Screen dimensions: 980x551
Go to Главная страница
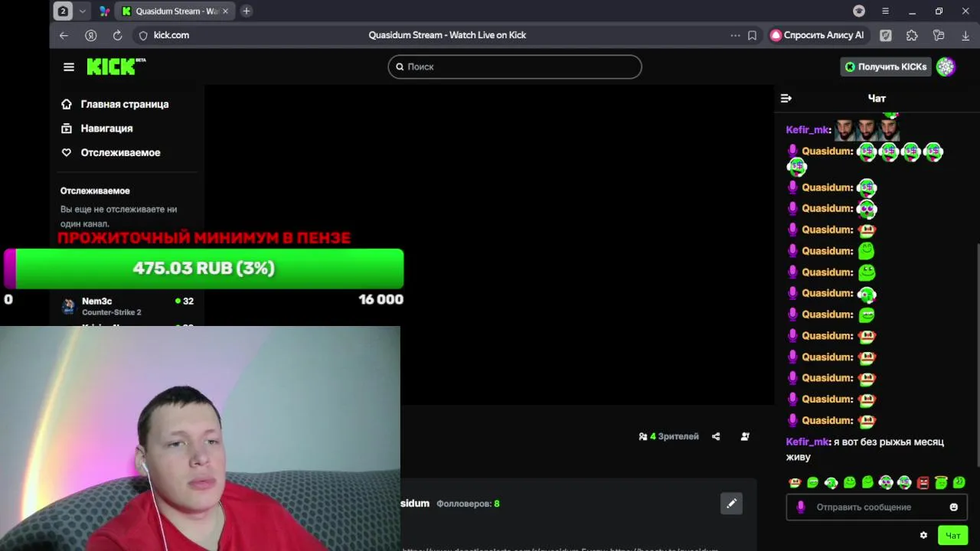[x=115, y=104]
